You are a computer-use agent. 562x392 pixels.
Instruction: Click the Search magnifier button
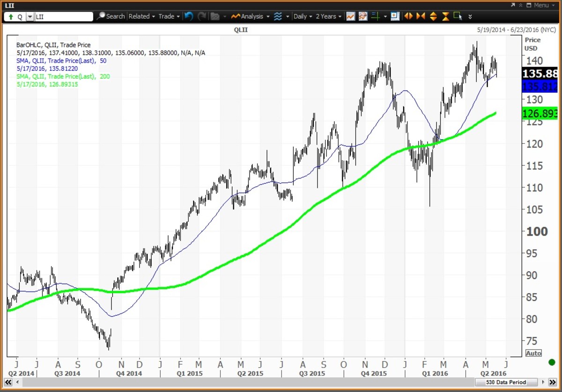coord(111,16)
